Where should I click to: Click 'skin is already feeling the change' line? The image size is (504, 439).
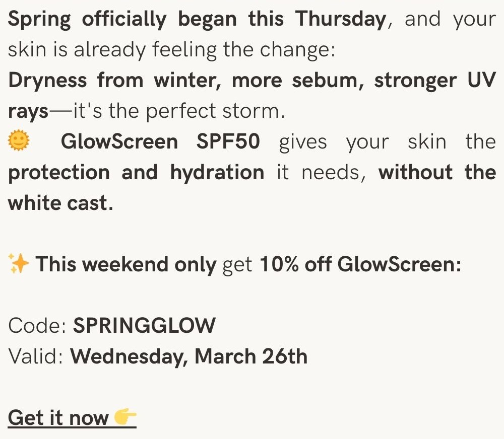tap(171, 50)
